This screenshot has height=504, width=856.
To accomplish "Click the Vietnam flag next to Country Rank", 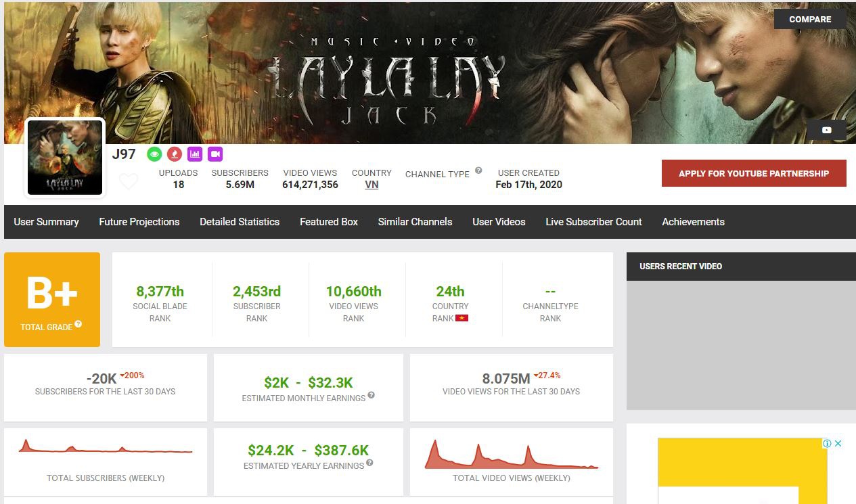I will 461,318.
